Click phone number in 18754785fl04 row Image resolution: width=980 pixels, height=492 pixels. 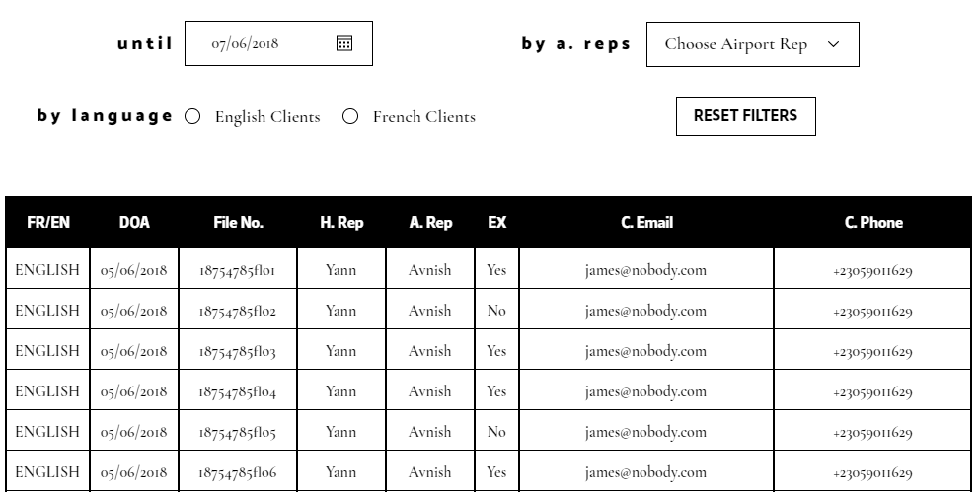(872, 391)
